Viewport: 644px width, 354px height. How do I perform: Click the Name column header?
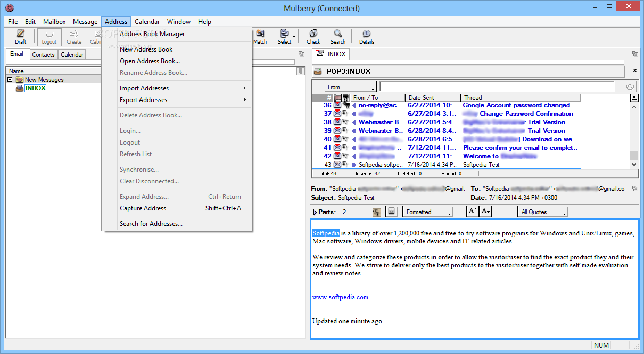pyautogui.click(x=53, y=71)
